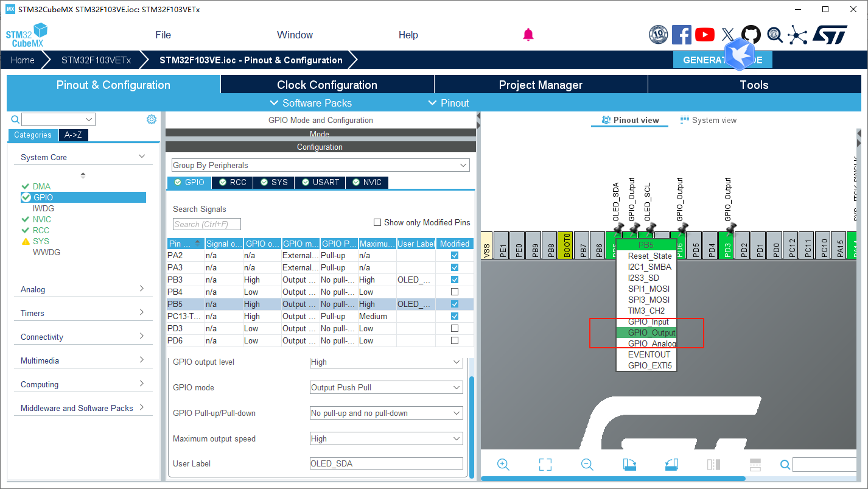
Task: Click the pin search magnifier icon
Action: [785, 465]
